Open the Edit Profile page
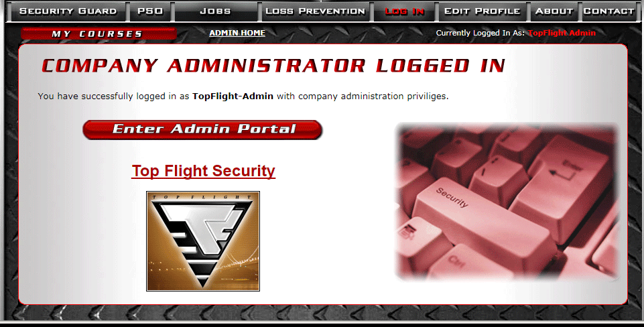Screen dimensions: 644x327 tap(482, 11)
